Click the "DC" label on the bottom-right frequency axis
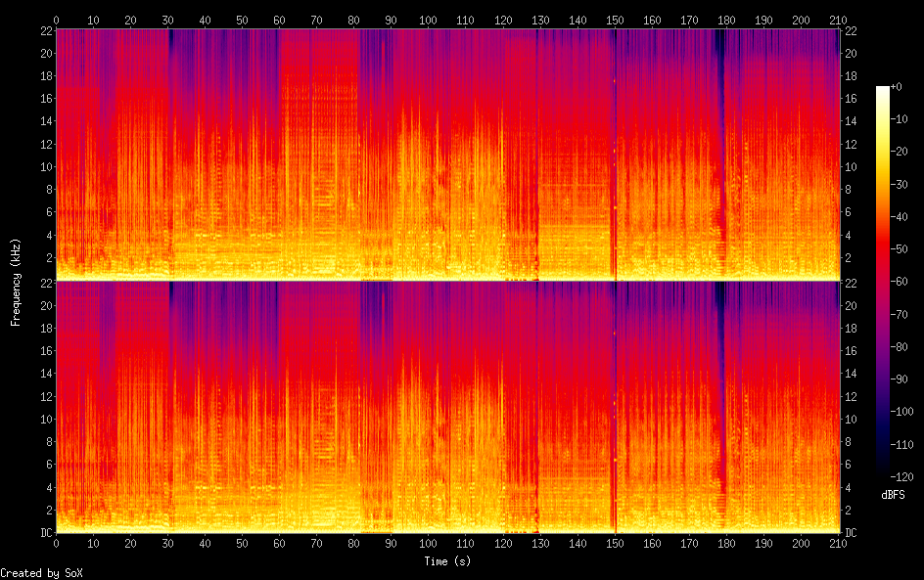 pos(850,533)
